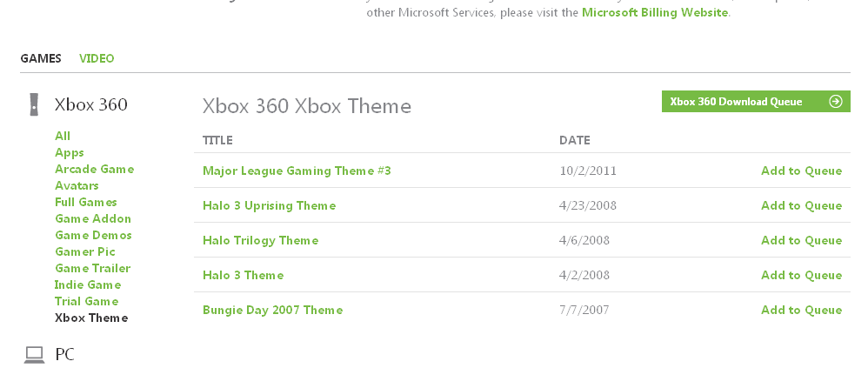
Task: Expand the PC section heading
Action: 64,354
